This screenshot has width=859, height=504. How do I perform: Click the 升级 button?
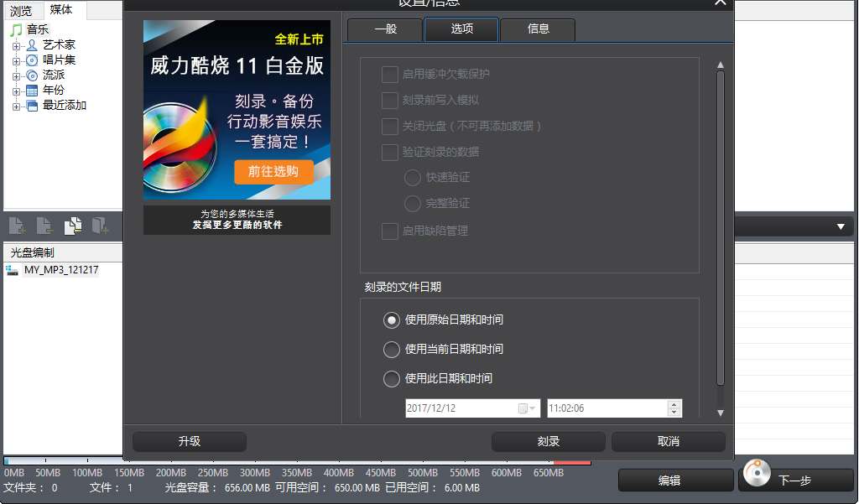coord(190,442)
